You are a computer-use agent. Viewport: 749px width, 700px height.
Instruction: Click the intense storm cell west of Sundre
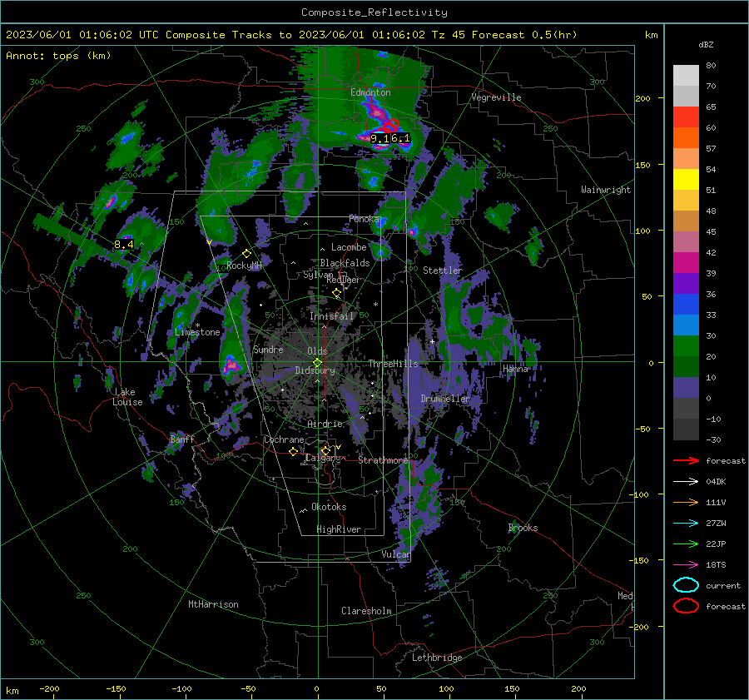[231, 365]
